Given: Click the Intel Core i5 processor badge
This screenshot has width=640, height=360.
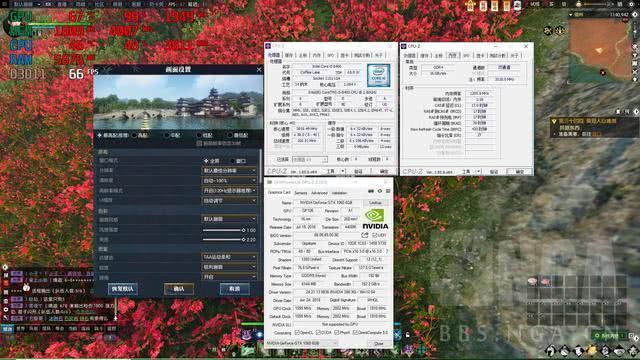Looking at the screenshot, I should (378, 75).
